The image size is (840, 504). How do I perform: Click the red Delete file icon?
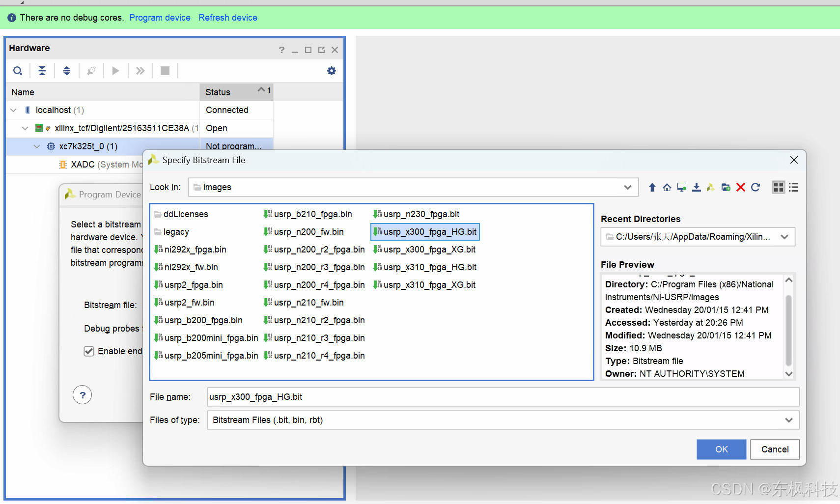click(741, 187)
